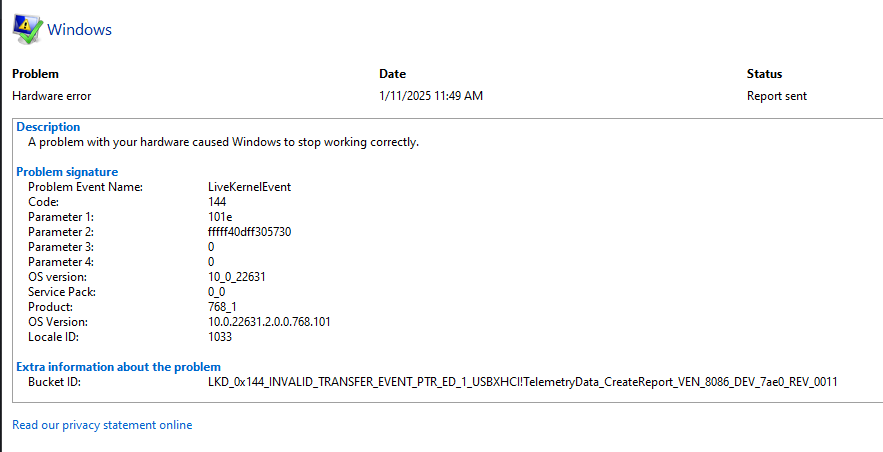Screen dimensions: 883x452
Task: Select the Parameter 2 value fffff40dff305730
Action: pyautogui.click(x=249, y=232)
